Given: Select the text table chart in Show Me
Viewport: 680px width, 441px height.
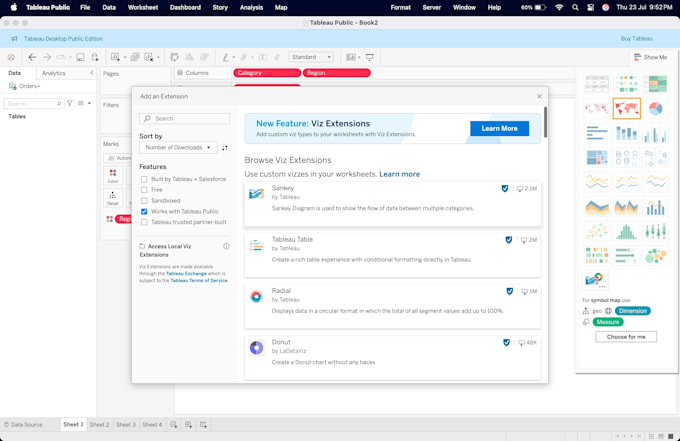Looking at the screenshot, I should coord(597,84).
